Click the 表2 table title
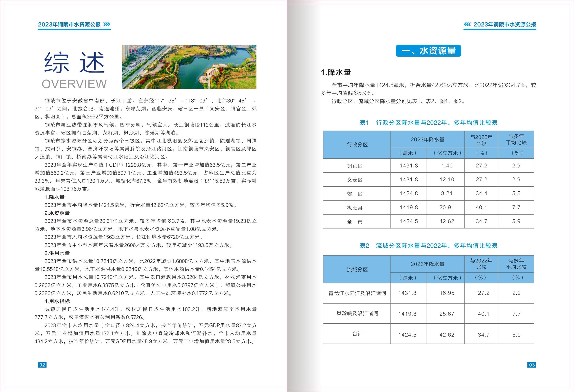574x392 pixels. [x=429, y=245]
